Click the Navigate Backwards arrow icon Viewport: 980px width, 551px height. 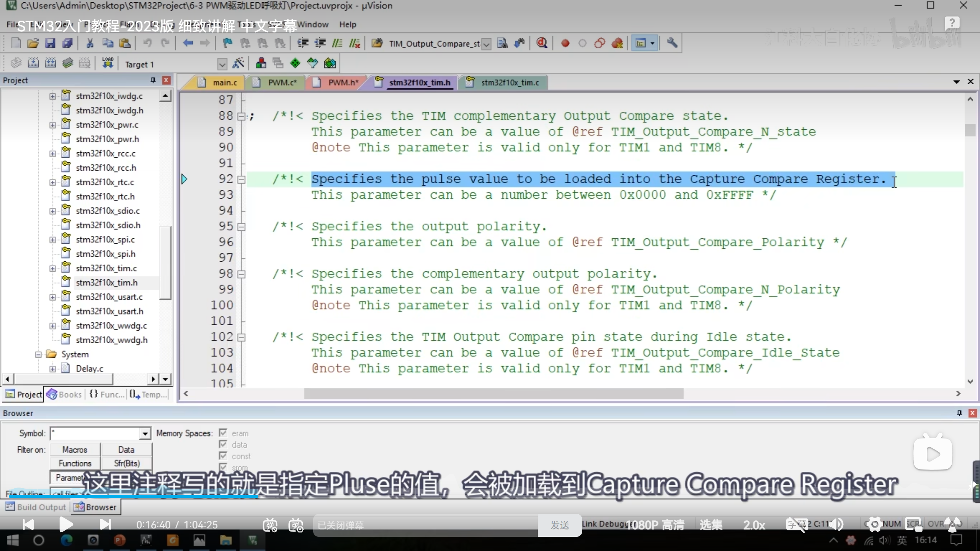188,43
